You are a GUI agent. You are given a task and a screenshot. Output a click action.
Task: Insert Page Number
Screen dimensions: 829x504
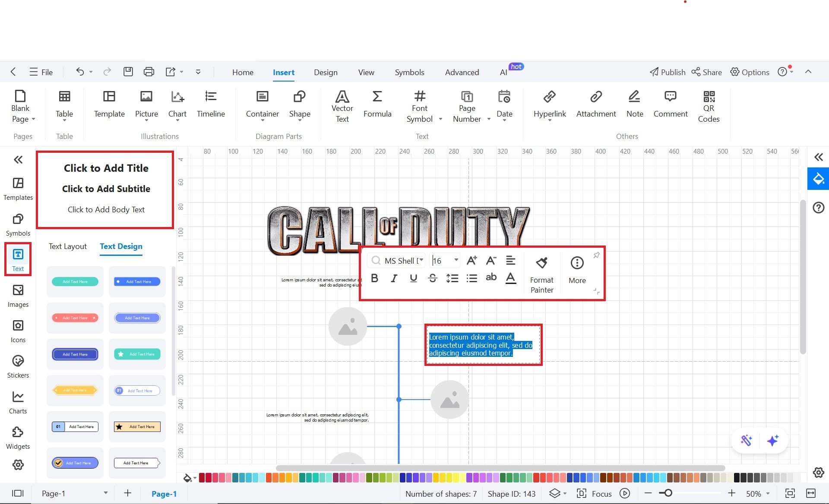(x=467, y=106)
